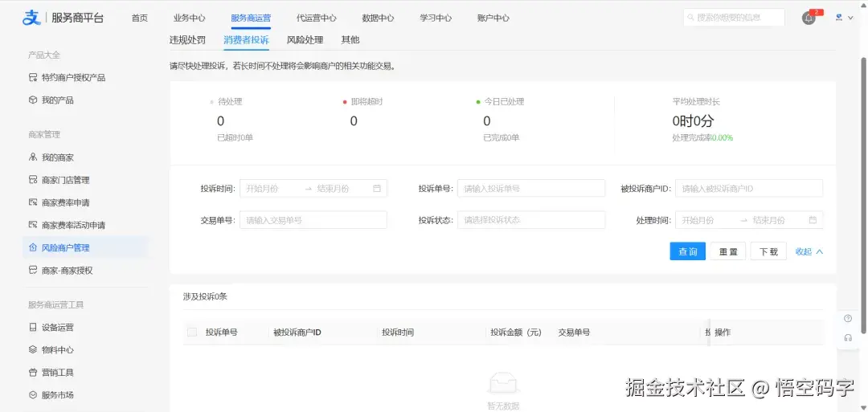868x412 pixels.
Task: Click the 平均处理时长 statistic label
Action: pos(696,102)
